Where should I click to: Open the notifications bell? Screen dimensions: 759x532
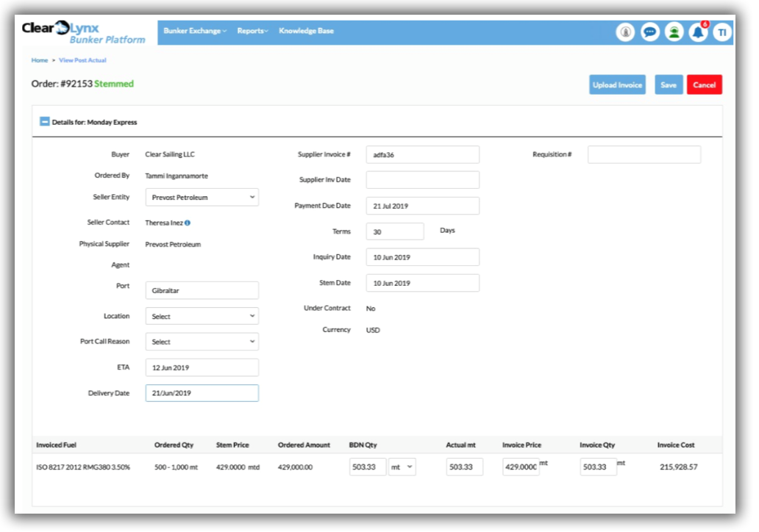pyautogui.click(x=698, y=32)
